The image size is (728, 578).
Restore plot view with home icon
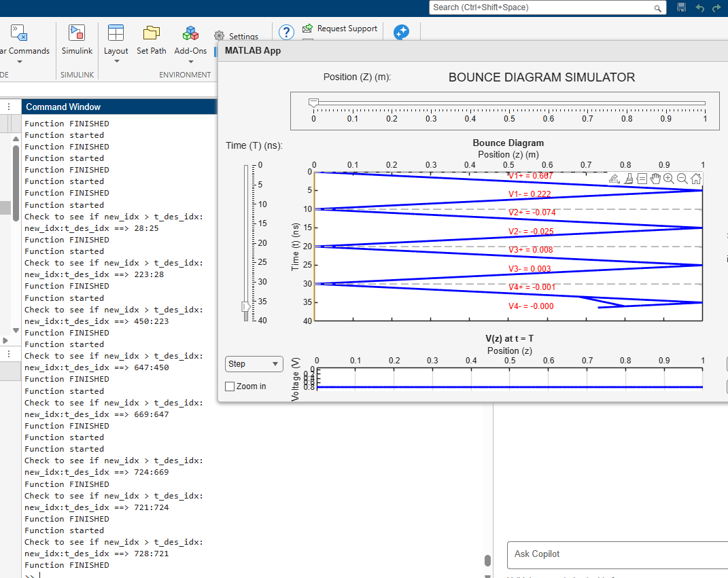(x=696, y=179)
